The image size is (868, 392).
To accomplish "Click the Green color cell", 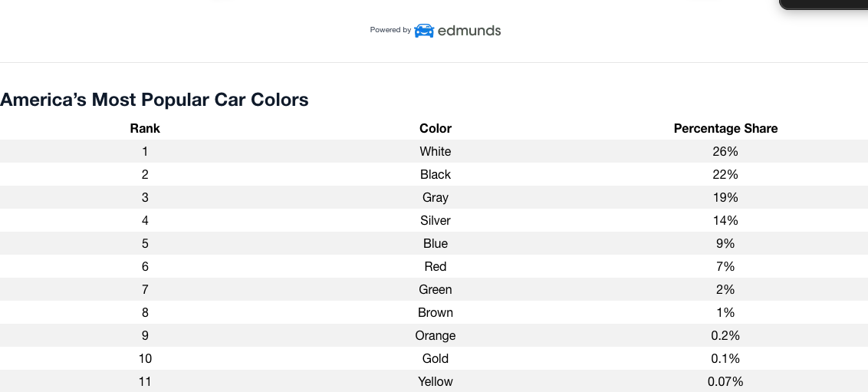I will click(436, 289).
